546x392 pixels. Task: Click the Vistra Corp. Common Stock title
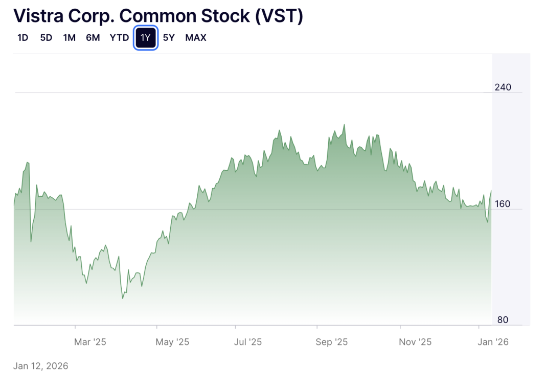(x=158, y=16)
